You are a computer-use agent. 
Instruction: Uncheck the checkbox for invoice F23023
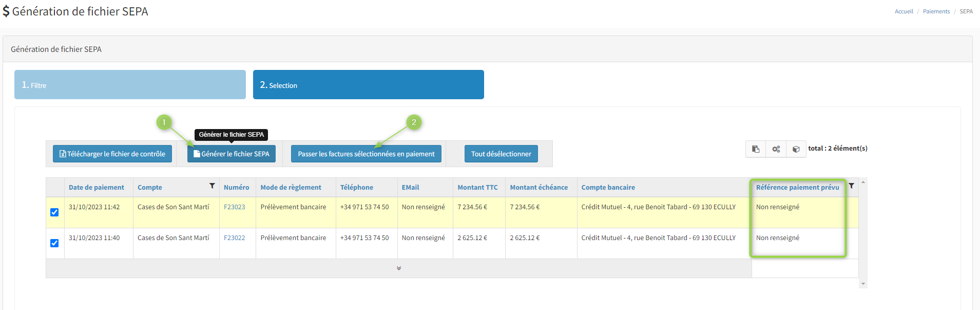54,212
